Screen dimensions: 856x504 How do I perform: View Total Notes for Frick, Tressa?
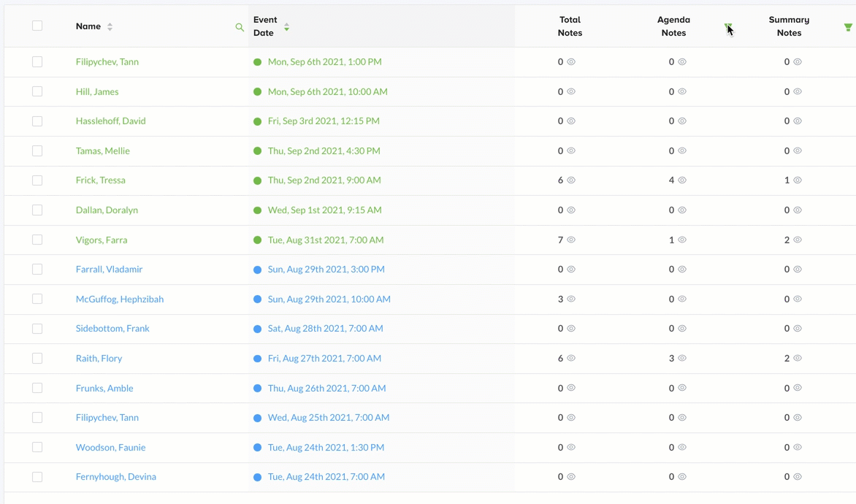pyautogui.click(x=571, y=180)
